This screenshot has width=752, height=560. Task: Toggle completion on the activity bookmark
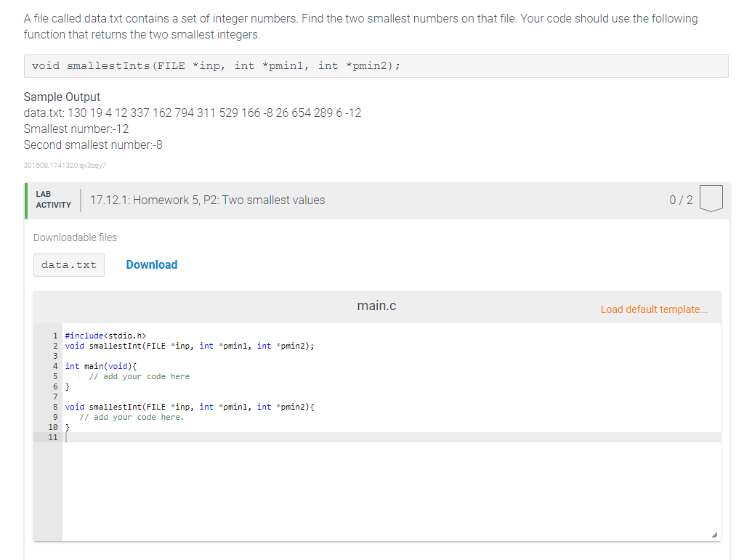point(711,199)
